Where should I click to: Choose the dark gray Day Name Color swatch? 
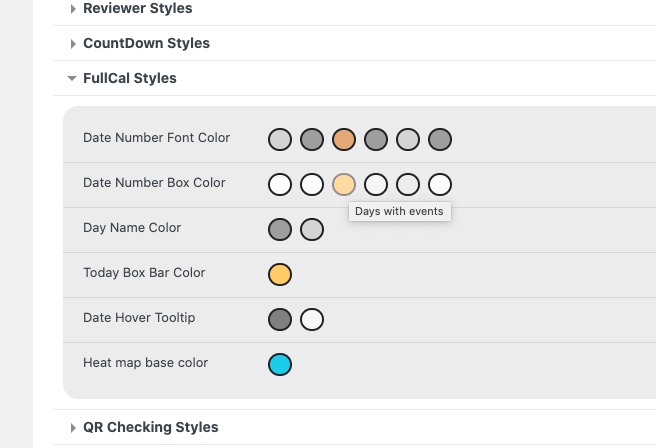point(280,229)
